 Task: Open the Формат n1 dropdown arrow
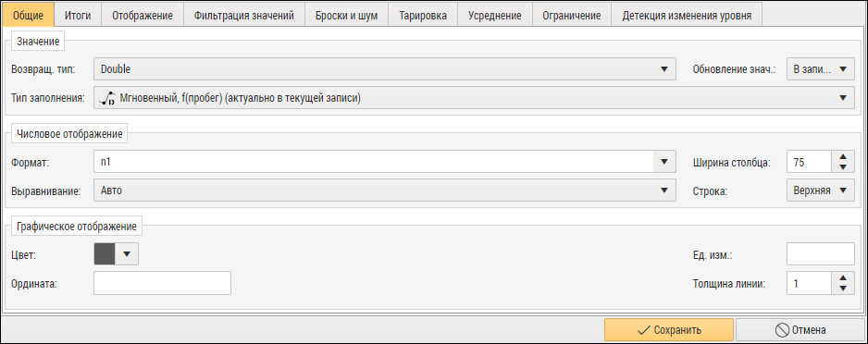(664, 163)
